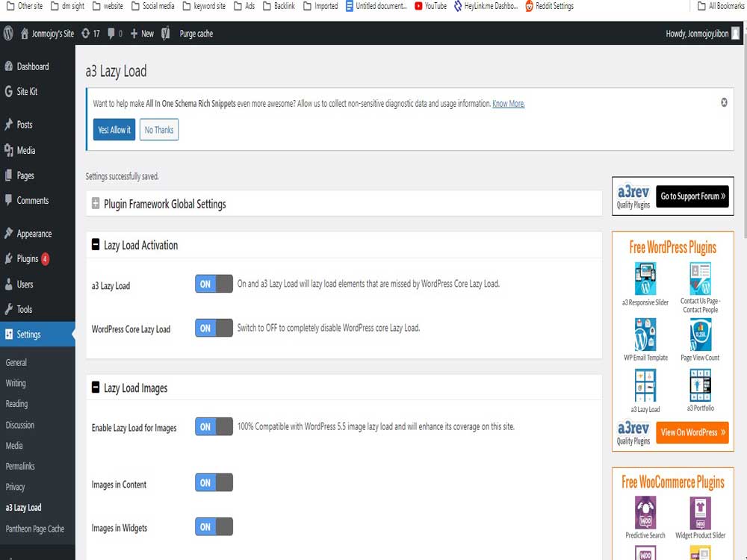Click the Contact Us Page plugin icon
This screenshot has height=560, width=747.
tap(700, 279)
